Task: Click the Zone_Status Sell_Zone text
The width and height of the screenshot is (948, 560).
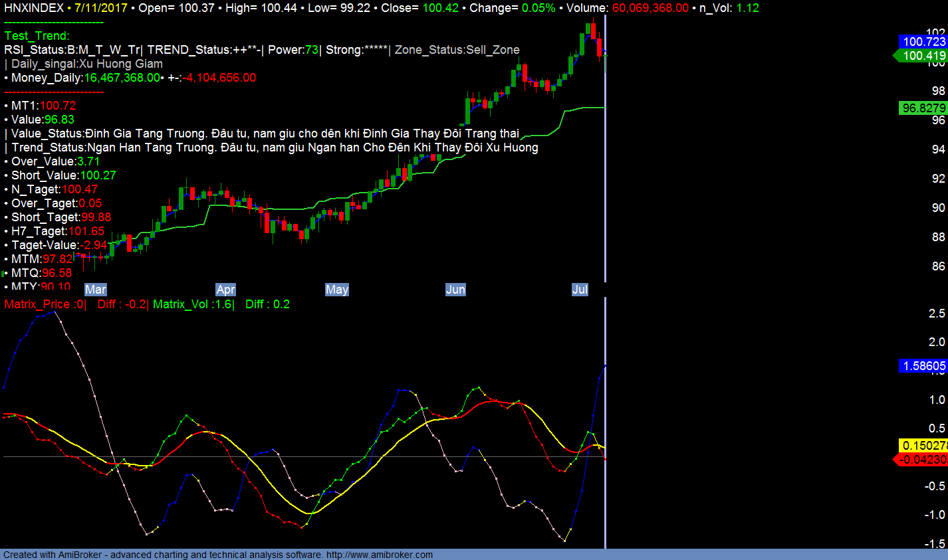Action: click(x=457, y=50)
